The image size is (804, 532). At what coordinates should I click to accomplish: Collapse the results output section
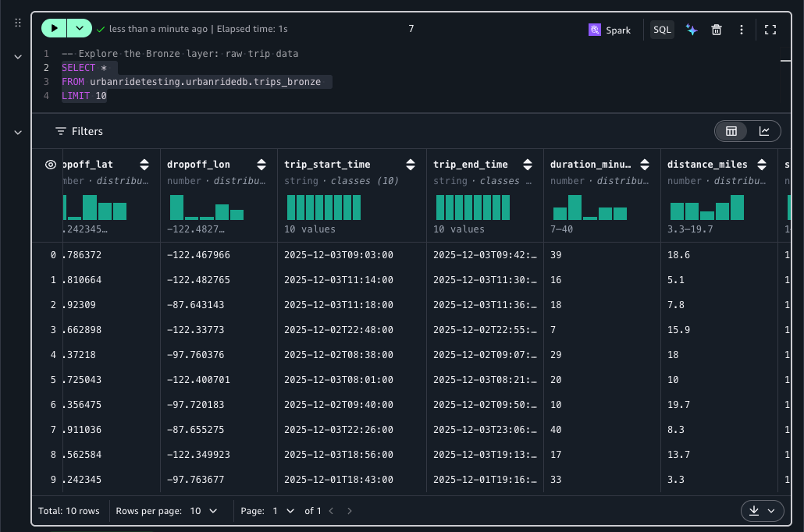18,133
